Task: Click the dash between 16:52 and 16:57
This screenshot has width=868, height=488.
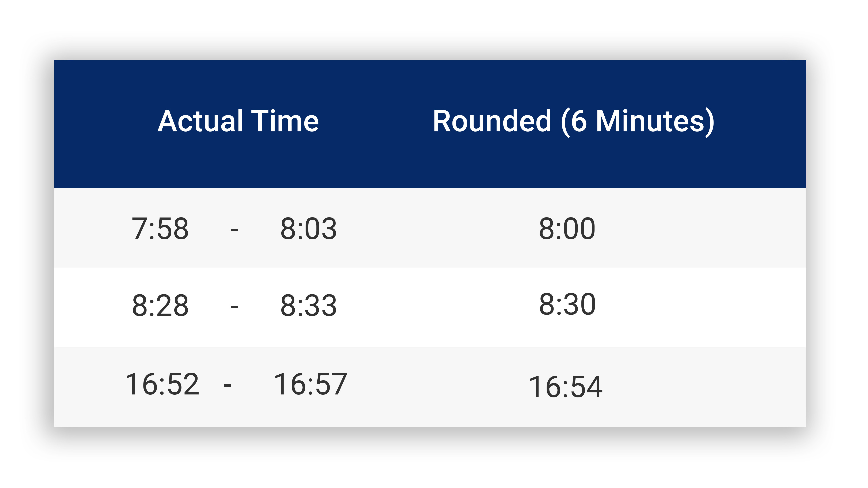Action: [227, 385]
